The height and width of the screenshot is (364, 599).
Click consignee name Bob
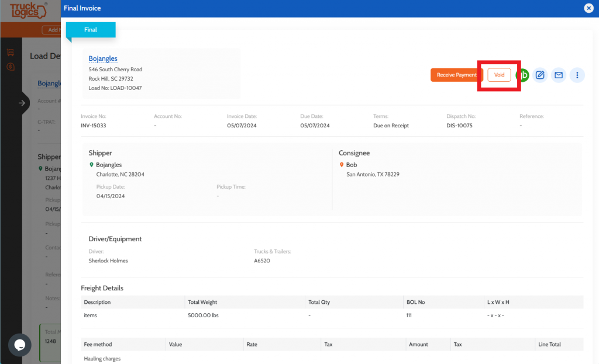352,165
